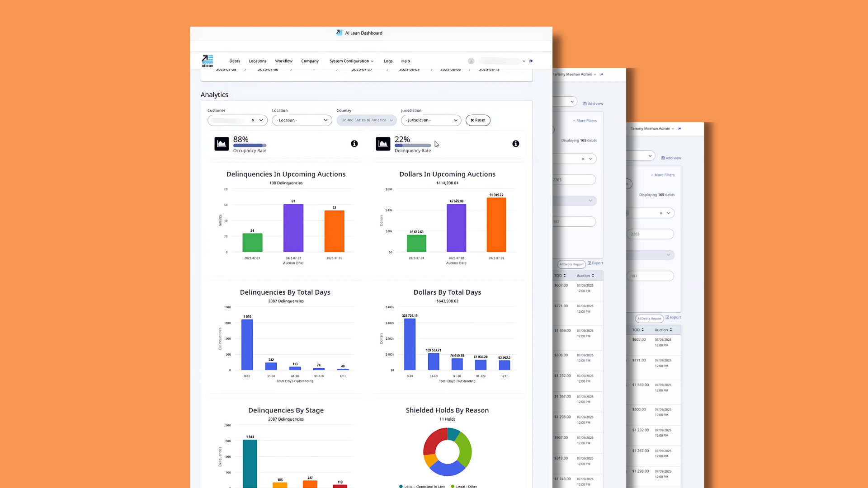The image size is (868, 488).
Task: Open the Location dropdown
Action: (302, 120)
